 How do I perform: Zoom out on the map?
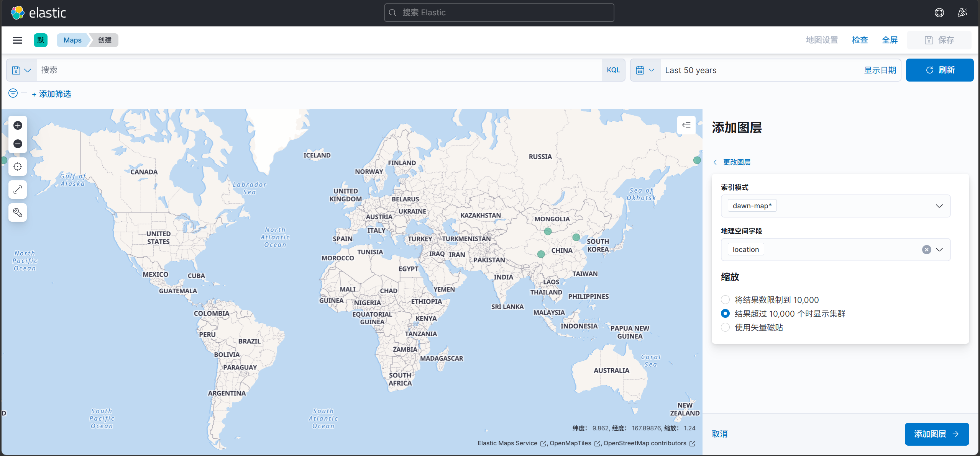tap(18, 144)
